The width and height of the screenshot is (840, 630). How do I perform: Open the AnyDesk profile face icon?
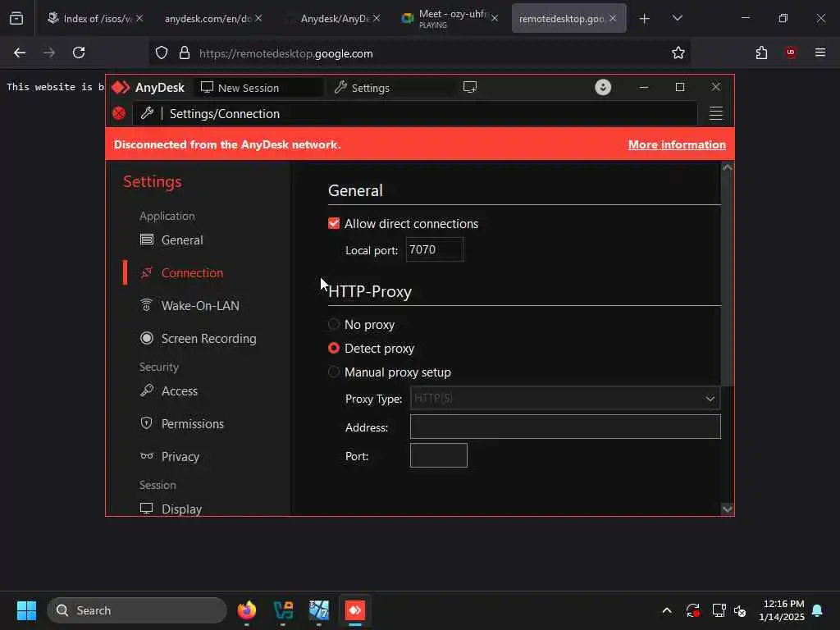tap(603, 87)
